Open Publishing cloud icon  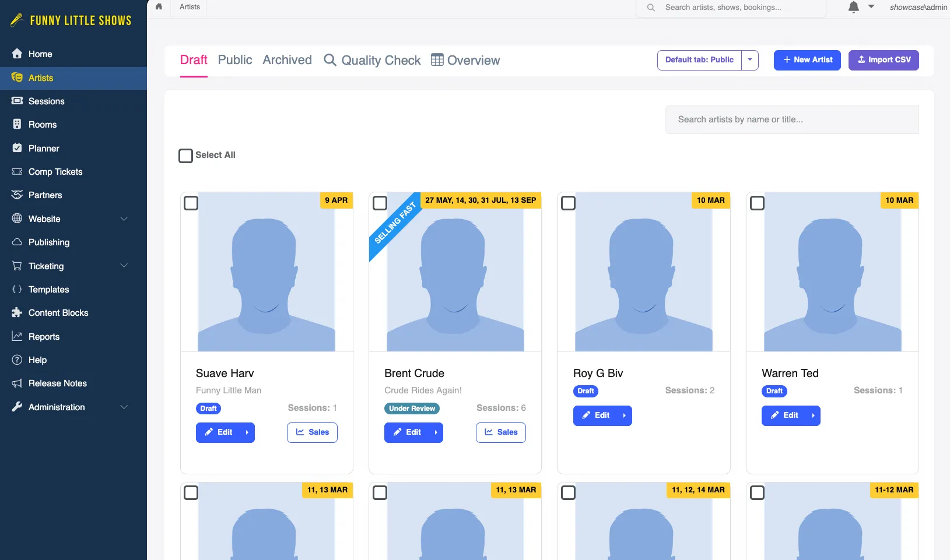[x=17, y=242]
